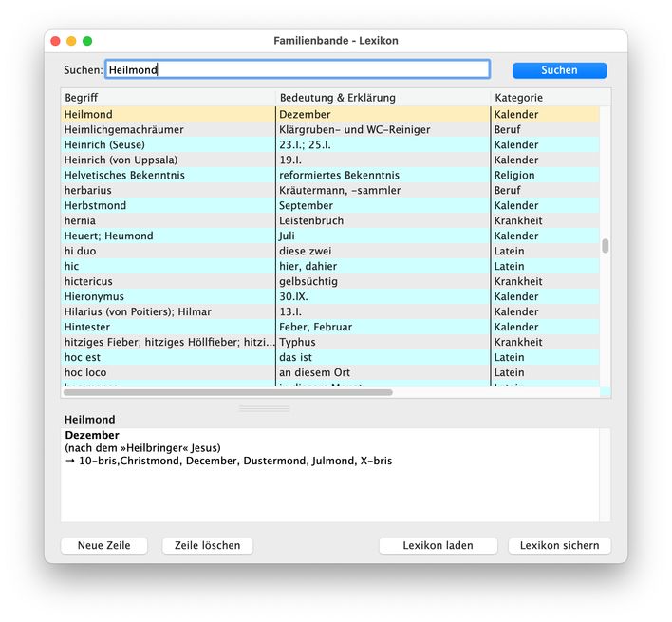Click the blue Suchen button

point(559,70)
